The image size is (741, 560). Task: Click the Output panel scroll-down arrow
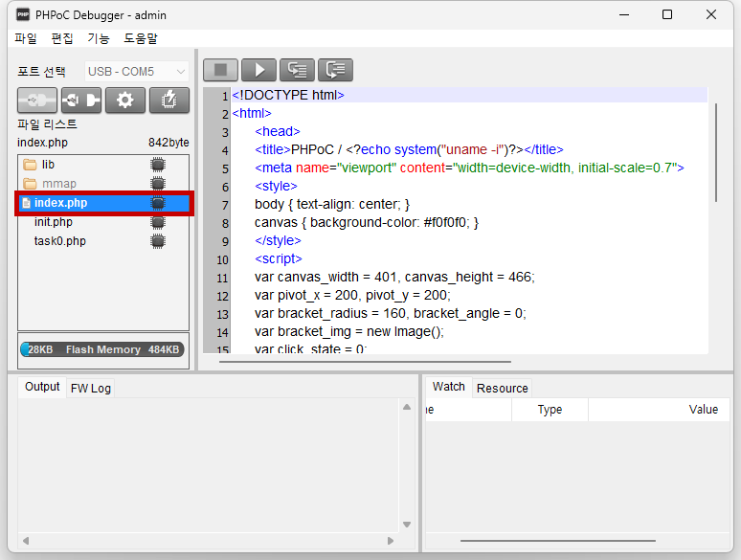click(x=407, y=525)
